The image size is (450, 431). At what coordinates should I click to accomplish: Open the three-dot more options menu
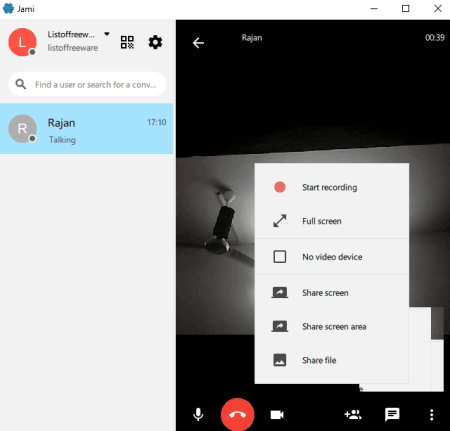(432, 415)
